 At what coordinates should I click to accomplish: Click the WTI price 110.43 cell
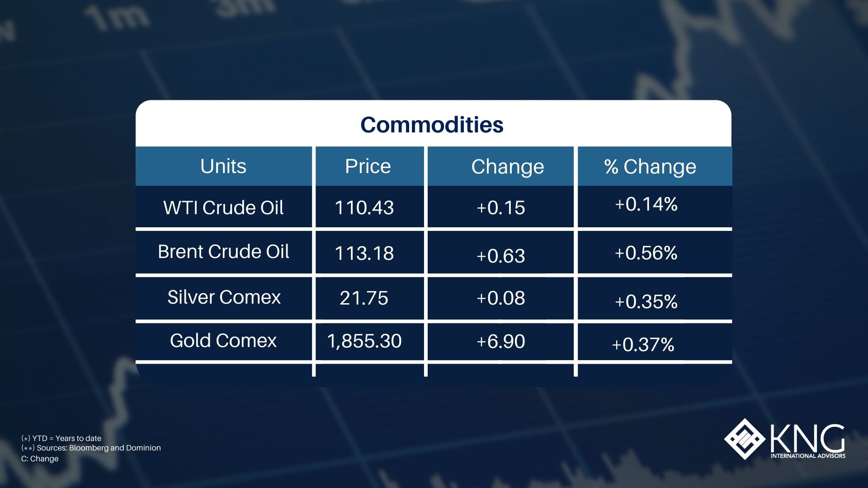point(364,208)
